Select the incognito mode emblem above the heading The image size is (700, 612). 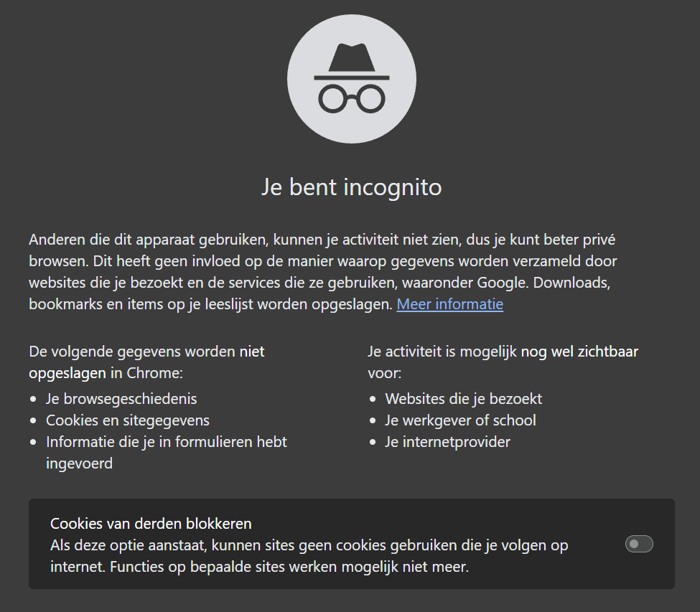tap(351, 77)
